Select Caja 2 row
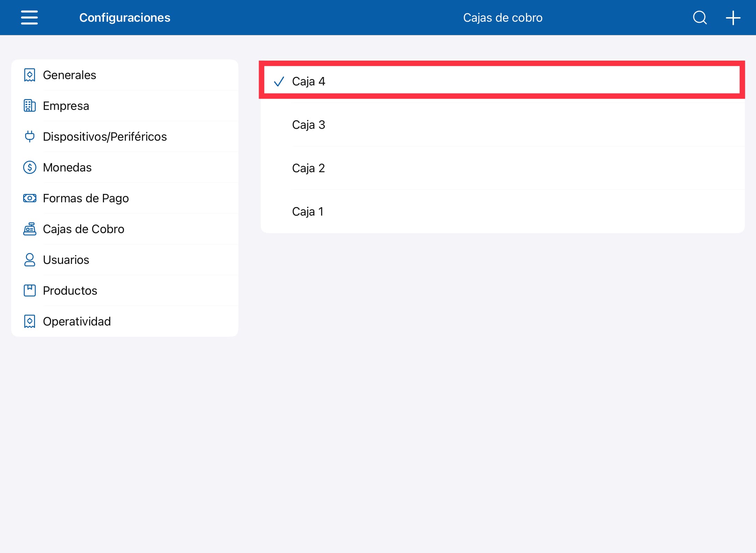 502,168
